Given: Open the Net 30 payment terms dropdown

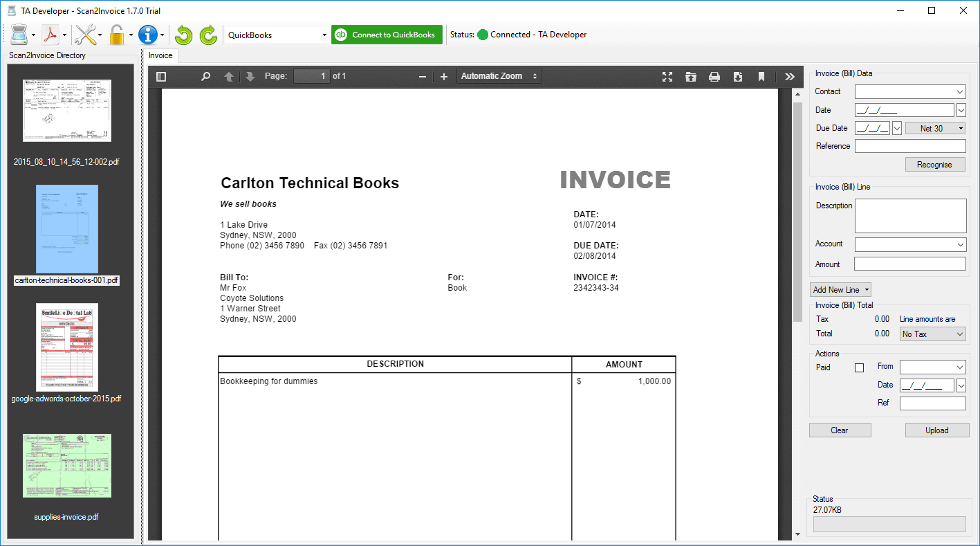Looking at the screenshot, I should point(935,127).
